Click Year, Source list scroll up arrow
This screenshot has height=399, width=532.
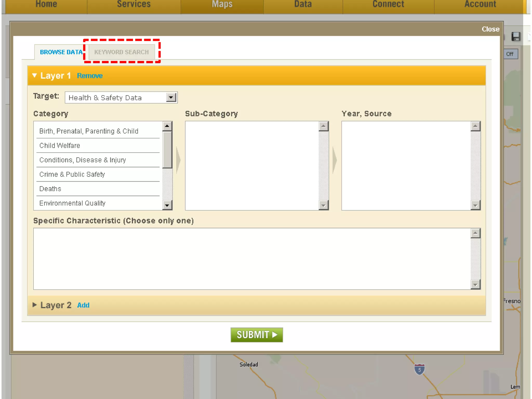click(475, 126)
